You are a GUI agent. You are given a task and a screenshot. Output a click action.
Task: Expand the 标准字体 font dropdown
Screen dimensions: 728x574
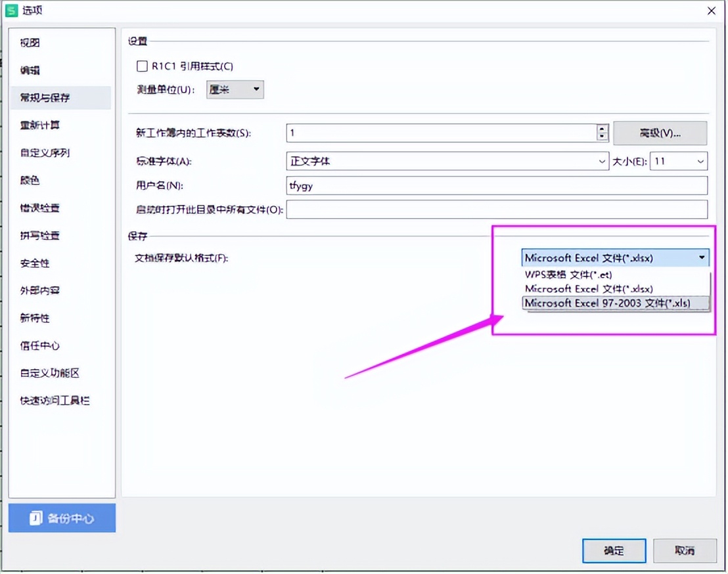tap(447, 161)
